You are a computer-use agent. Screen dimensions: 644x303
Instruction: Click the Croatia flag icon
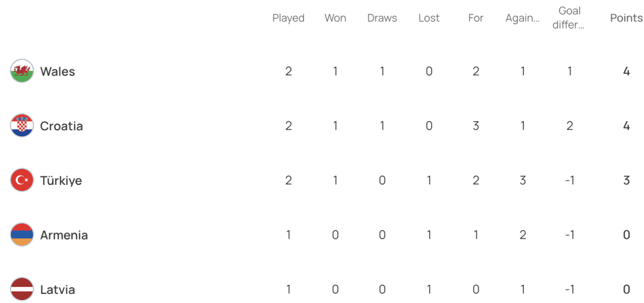22,125
